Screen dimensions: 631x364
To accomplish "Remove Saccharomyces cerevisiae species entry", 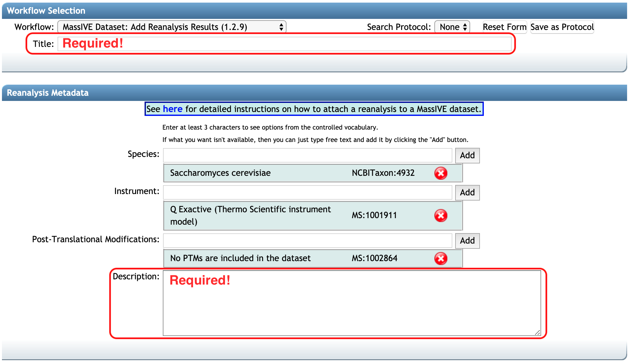I will [x=441, y=173].
